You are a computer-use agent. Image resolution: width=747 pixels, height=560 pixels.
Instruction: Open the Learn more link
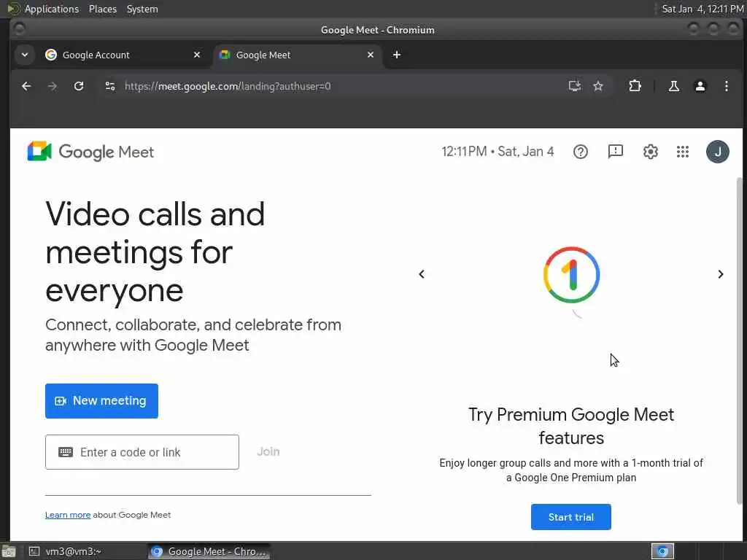coord(68,515)
